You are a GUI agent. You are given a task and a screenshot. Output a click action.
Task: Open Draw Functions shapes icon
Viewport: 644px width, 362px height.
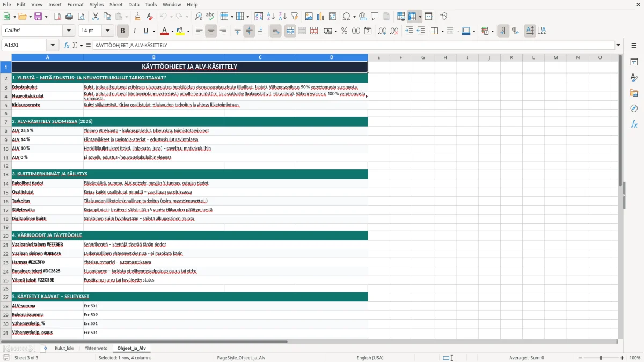point(443,17)
